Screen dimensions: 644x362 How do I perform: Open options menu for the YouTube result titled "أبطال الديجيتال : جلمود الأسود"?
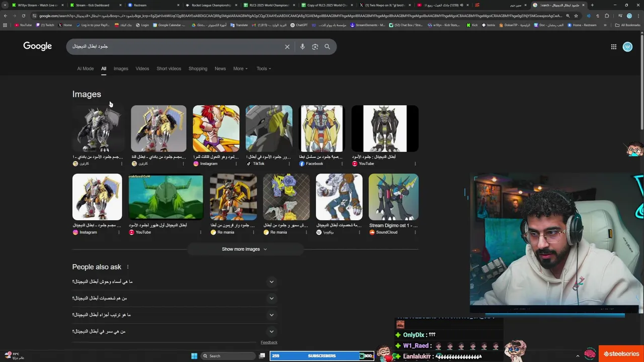[415, 163]
